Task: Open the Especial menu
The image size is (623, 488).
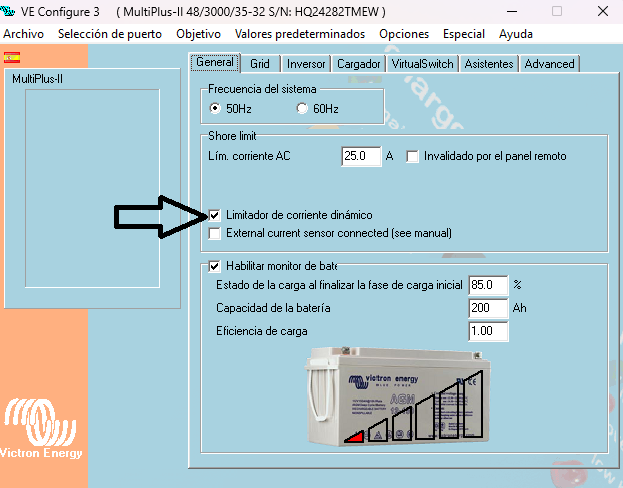Action: click(464, 34)
